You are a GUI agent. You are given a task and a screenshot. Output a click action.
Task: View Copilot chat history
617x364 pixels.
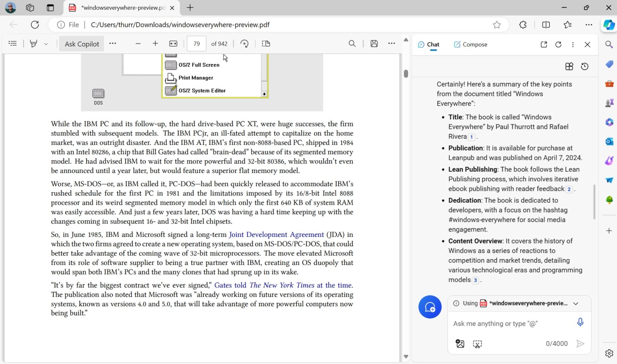585,67
